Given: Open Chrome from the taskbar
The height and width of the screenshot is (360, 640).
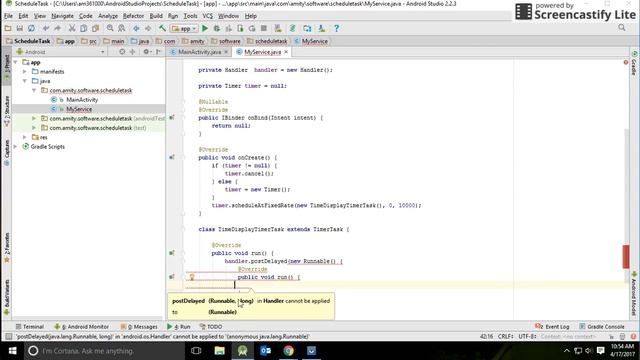Looking at the screenshot, I should coord(288,351).
